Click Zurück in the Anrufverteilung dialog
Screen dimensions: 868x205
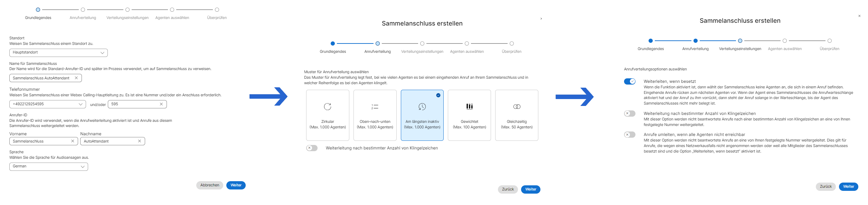point(508,189)
